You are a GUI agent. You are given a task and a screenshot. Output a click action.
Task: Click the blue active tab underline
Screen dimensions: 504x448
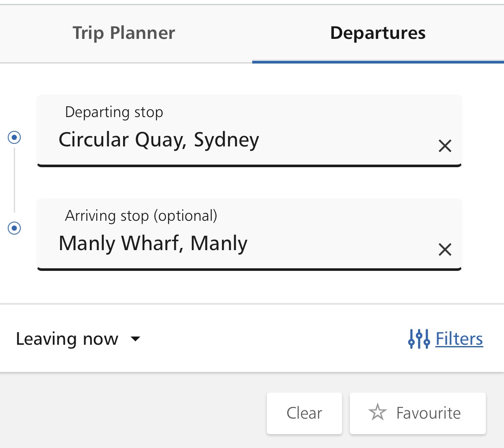click(x=378, y=62)
